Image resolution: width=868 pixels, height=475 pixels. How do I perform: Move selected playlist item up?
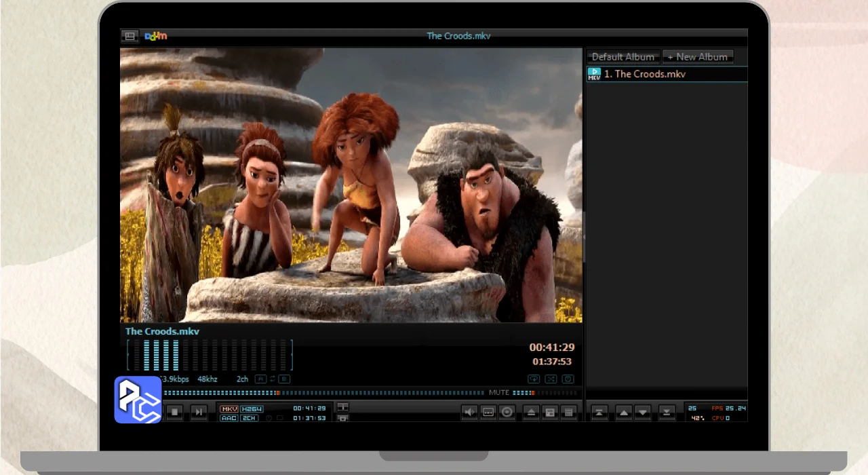point(624,412)
